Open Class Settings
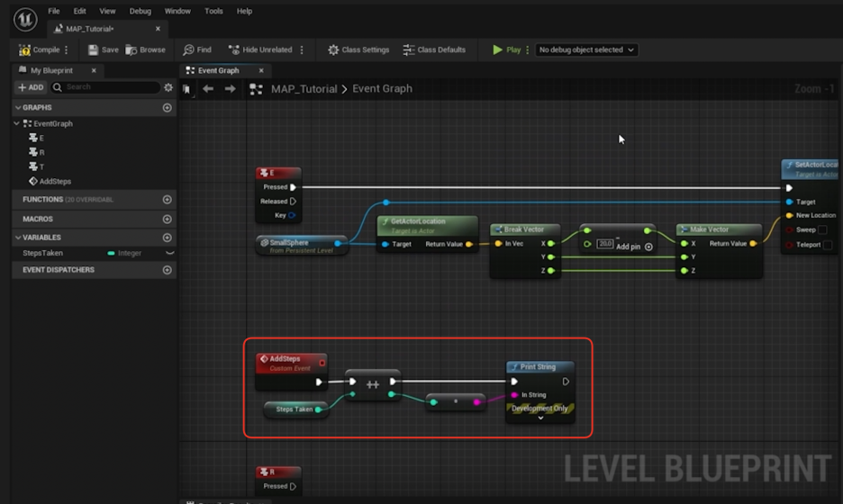The width and height of the screenshot is (843, 504). pyautogui.click(x=358, y=50)
